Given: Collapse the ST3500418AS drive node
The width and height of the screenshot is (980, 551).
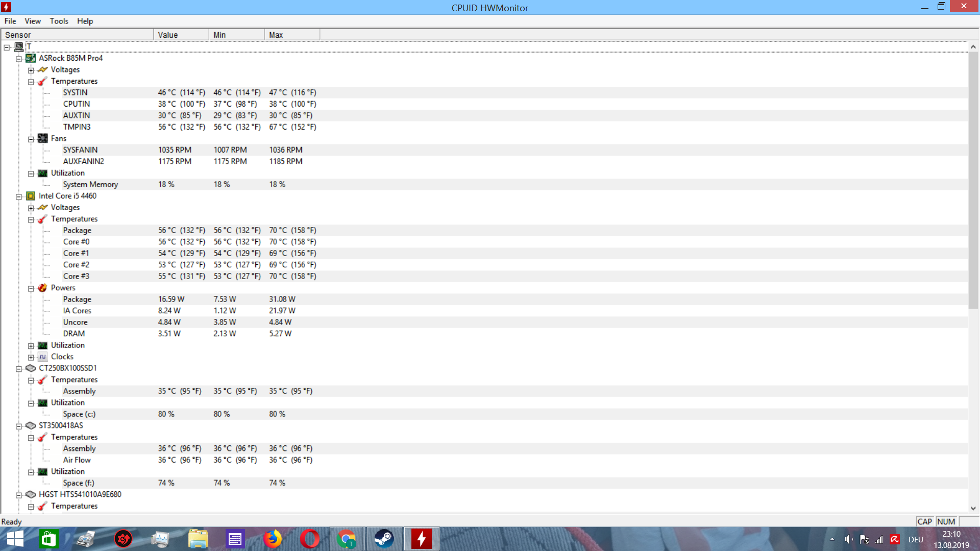Looking at the screenshot, I should point(19,426).
